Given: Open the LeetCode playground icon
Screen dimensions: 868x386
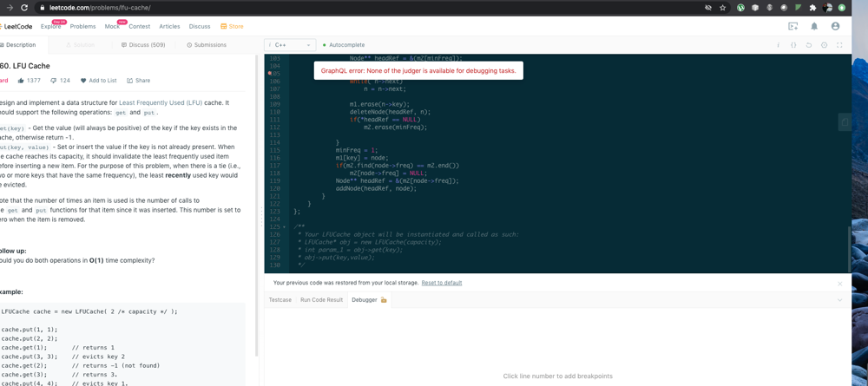Looking at the screenshot, I should pyautogui.click(x=792, y=26).
